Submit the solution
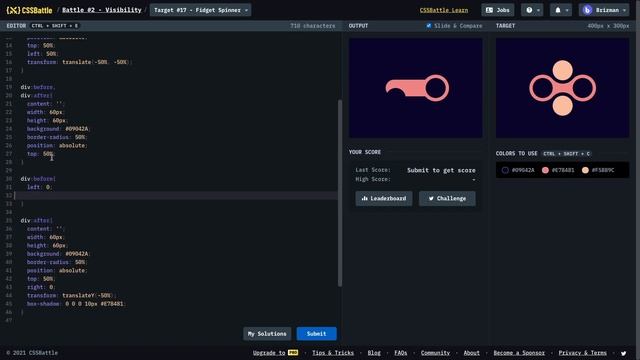The height and width of the screenshot is (360, 640). click(316, 334)
